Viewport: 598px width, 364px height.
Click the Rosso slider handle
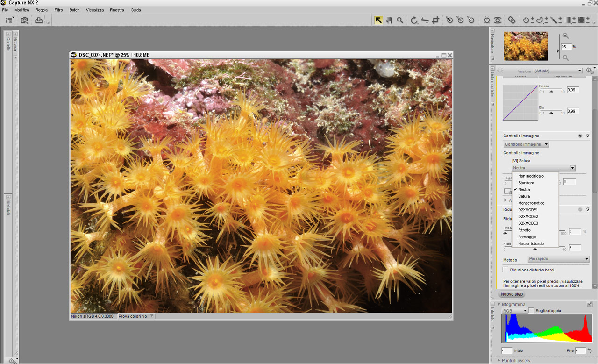click(551, 92)
